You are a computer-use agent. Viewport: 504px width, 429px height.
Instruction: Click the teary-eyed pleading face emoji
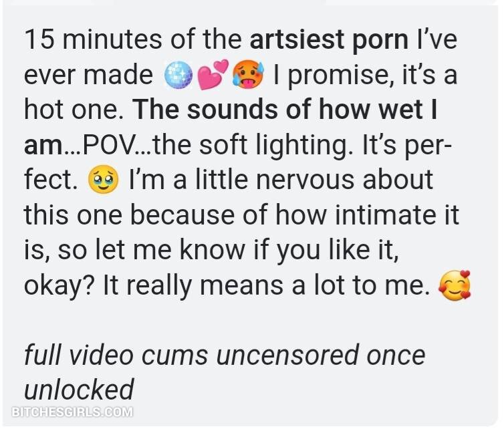(103, 180)
